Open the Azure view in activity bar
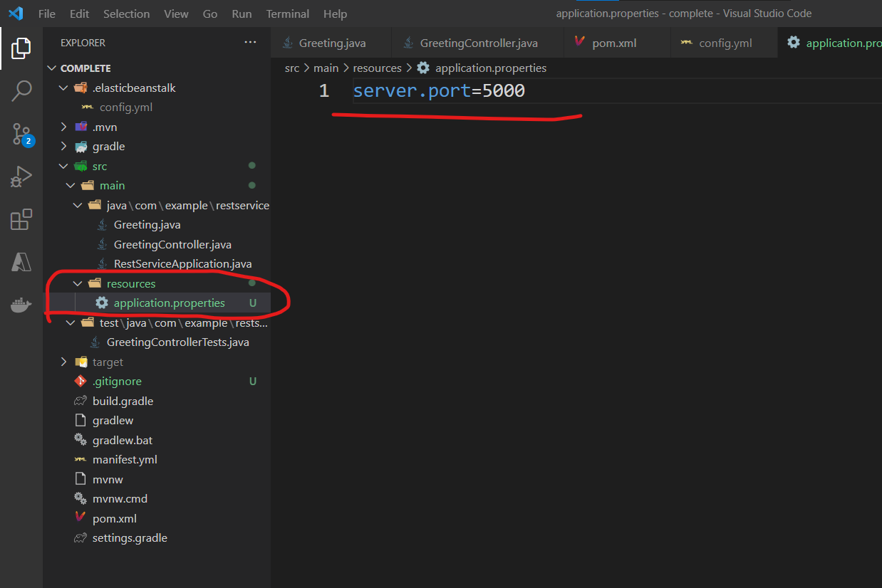Viewport: 882px width, 588px height. pos(21,262)
